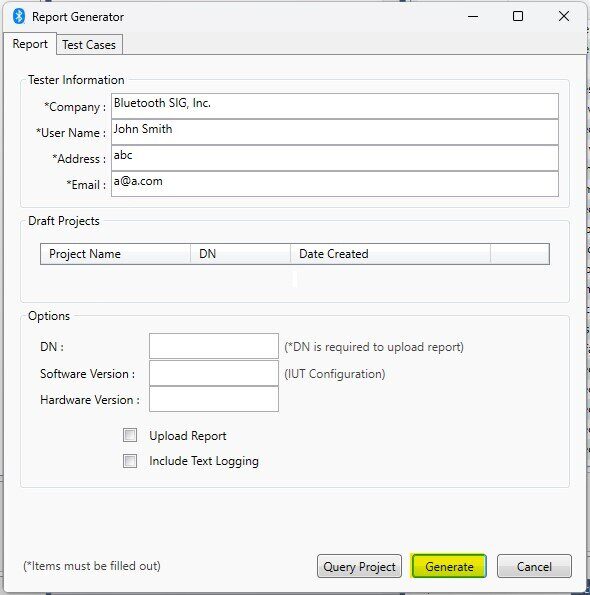Click the Generate button
Image resolution: width=590 pixels, height=595 pixels.
449,566
